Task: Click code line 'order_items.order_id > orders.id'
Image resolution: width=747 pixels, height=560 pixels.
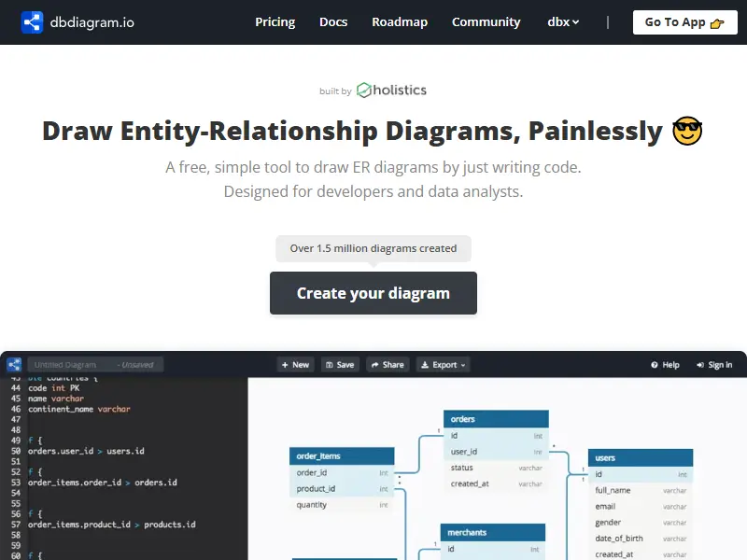Action: pos(103,483)
